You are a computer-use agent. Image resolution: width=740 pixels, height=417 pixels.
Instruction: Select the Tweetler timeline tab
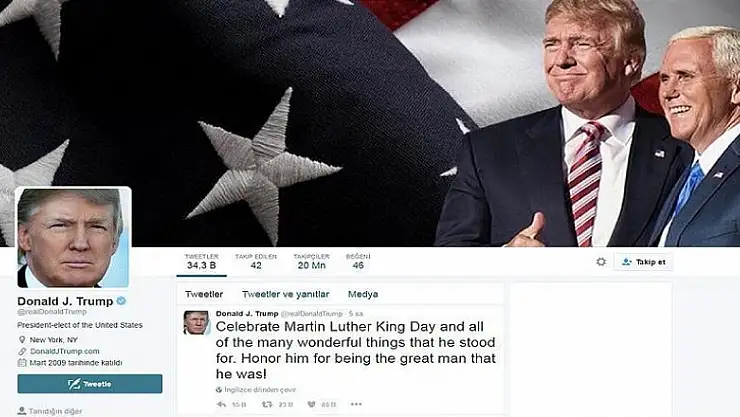(x=204, y=294)
